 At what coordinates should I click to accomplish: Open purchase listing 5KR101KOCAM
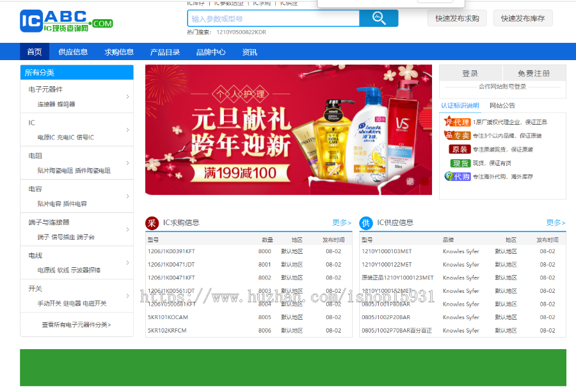pyautogui.click(x=168, y=317)
